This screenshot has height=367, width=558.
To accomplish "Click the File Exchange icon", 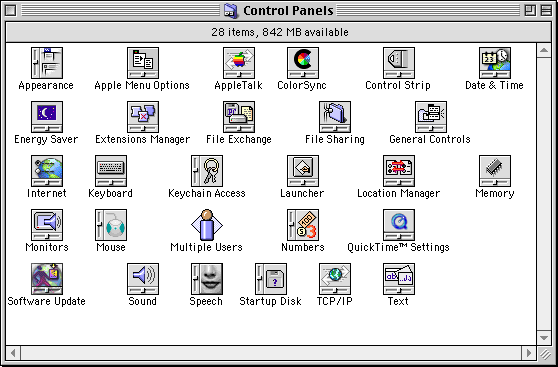I will 239,117.
